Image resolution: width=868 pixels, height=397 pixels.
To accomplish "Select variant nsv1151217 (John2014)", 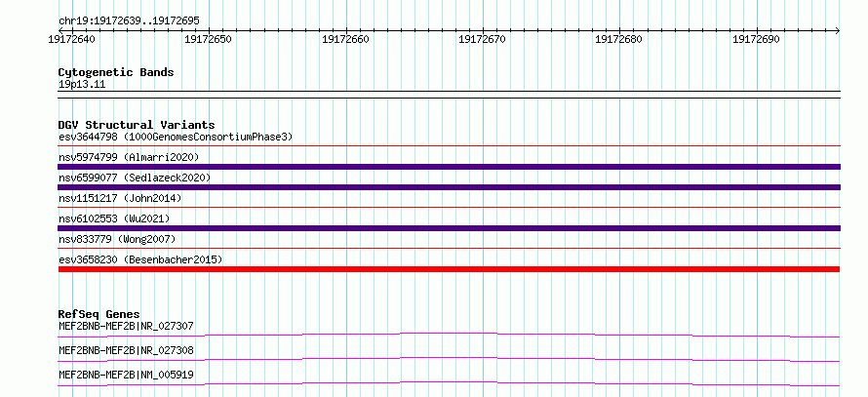I will pos(120,198).
